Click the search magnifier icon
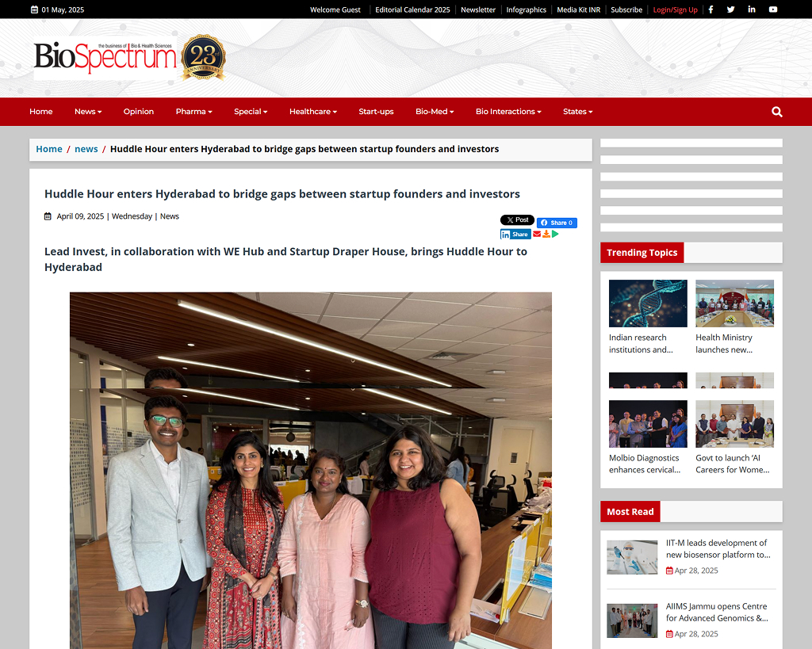This screenshot has height=649, width=812. coord(777,112)
